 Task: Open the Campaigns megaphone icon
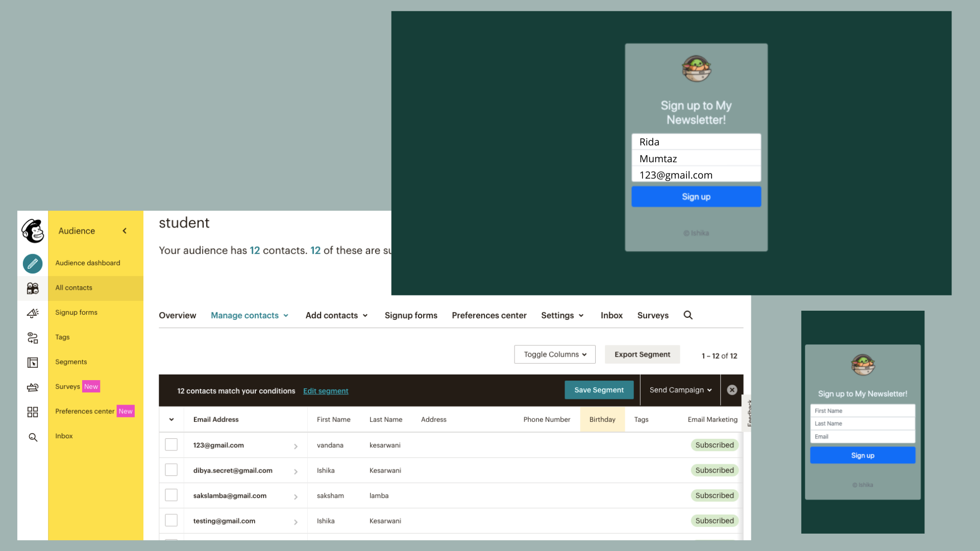(x=33, y=313)
